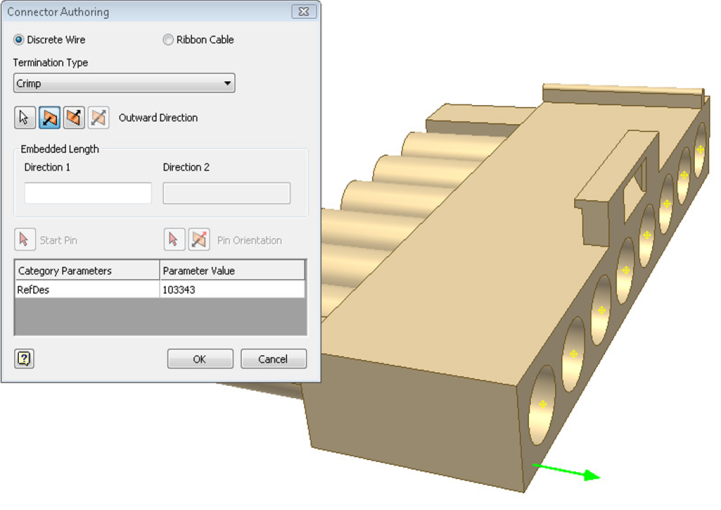Close the Connector Authoring dialog

[x=304, y=11]
